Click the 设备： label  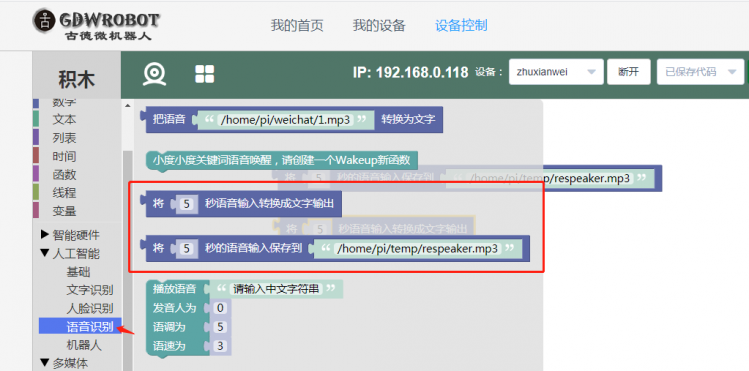tap(489, 73)
